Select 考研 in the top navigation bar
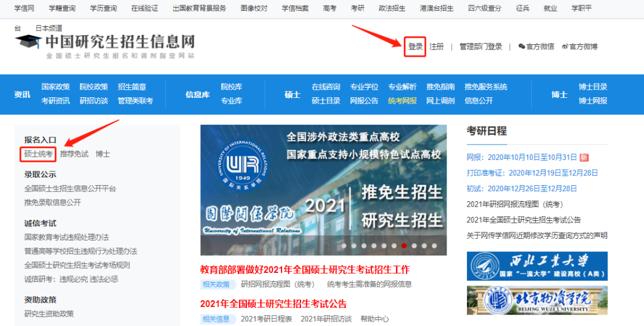Screen dimensions: 644x326 pyautogui.click(x=357, y=8)
